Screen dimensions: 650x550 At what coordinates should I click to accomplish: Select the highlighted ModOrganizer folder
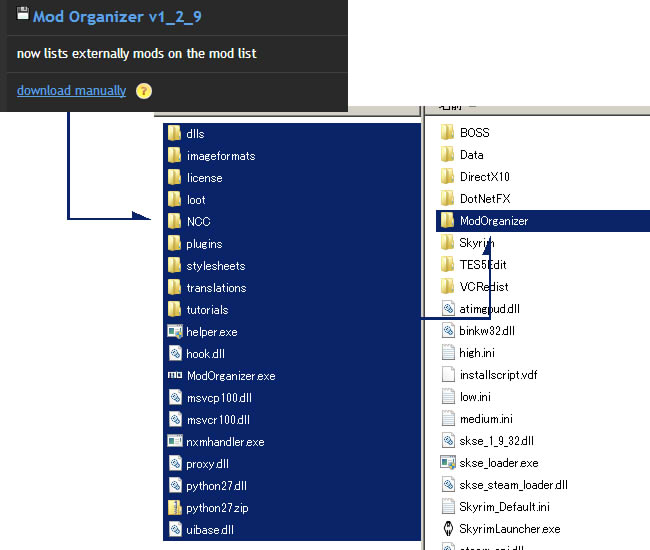pos(543,220)
